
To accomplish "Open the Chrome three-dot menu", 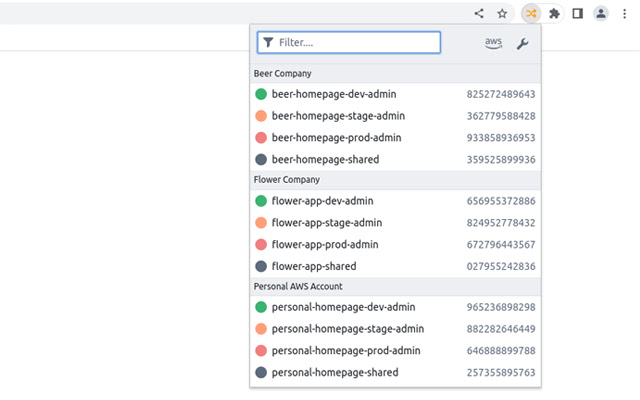I will 624,13.
